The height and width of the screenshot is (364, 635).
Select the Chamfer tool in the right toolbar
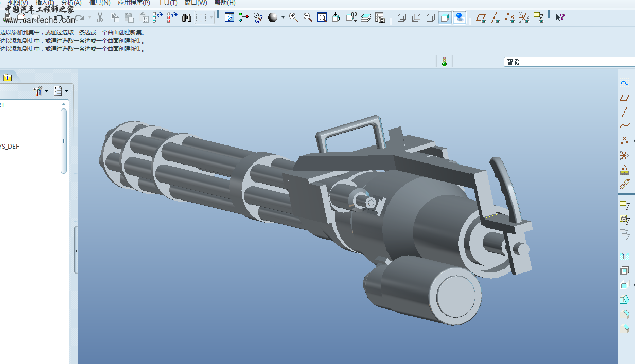(624, 328)
